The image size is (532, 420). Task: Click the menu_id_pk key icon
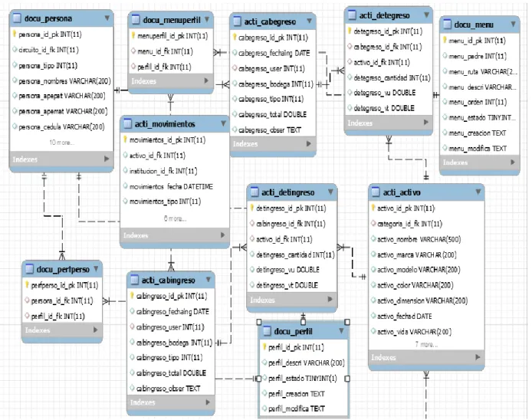[445, 41]
